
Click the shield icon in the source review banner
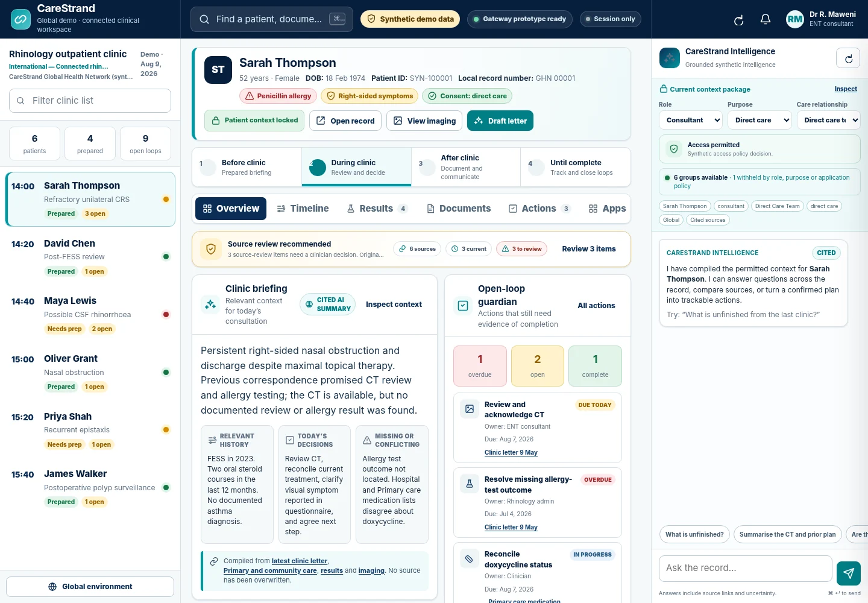coord(211,249)
